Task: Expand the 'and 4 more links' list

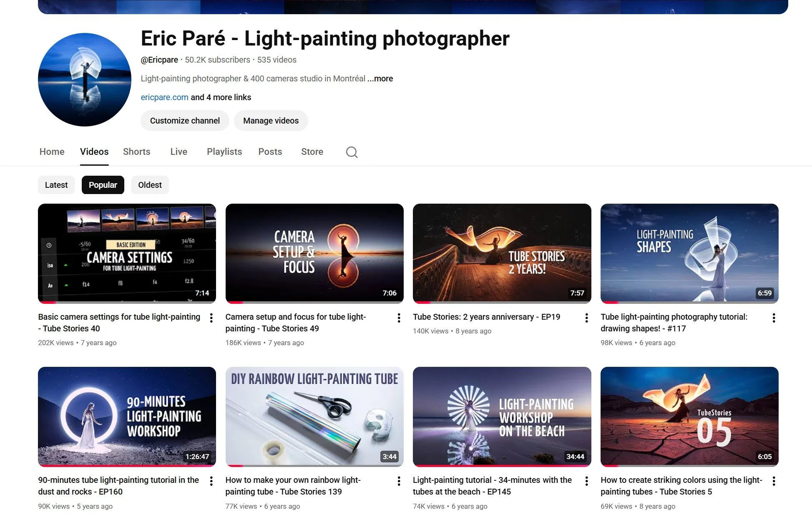Action: [221, 97]
